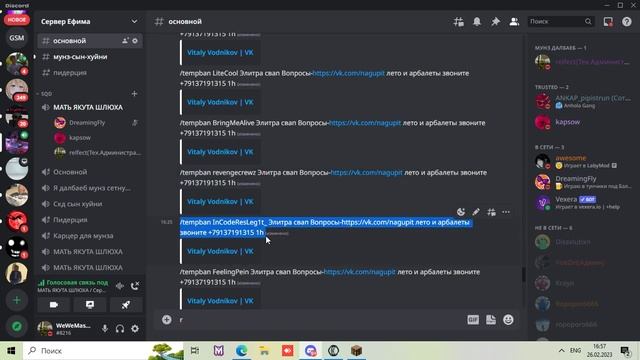Show hidden system tray icons chevron
Viewport: 640px width, 360px height.
pyautogui.click(x=562, y=351)
